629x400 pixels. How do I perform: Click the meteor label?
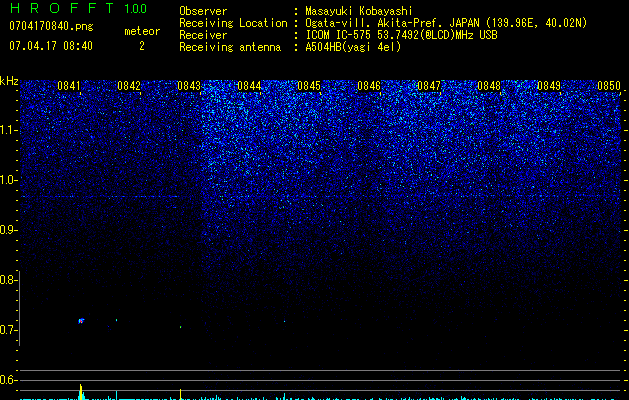point(142,31)
